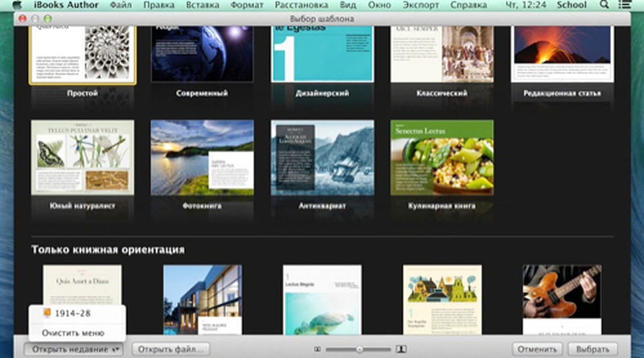Click the green zoom window button

[x=48, y=19]
